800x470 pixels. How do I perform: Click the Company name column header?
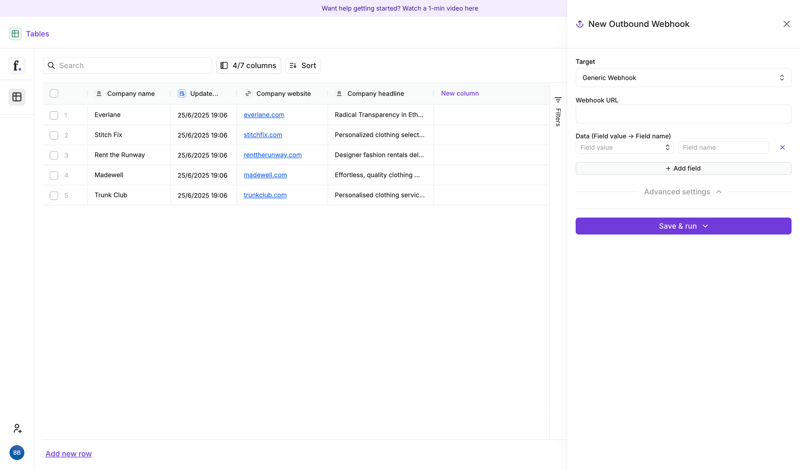(129, 94)
